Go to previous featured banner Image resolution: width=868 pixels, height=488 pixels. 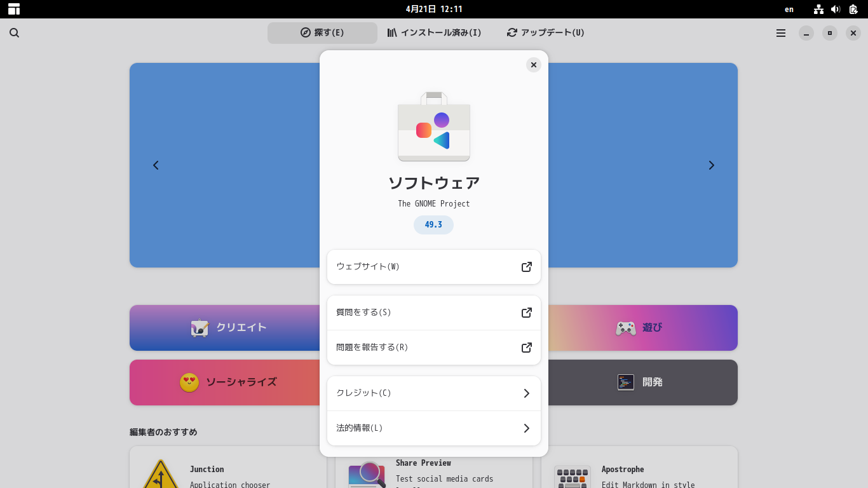pyautogui.click(x=156, y=165)
